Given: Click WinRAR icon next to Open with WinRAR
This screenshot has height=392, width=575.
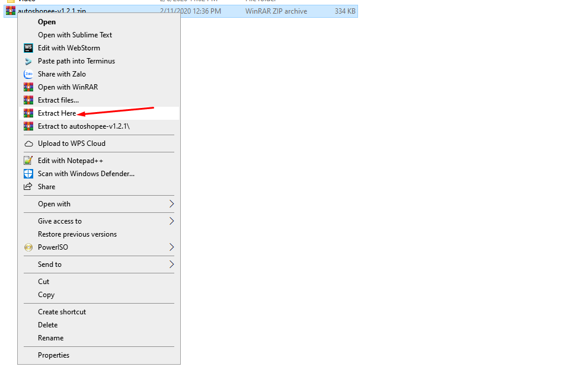Looking at the screenshot, I should [x=28, y=87].
